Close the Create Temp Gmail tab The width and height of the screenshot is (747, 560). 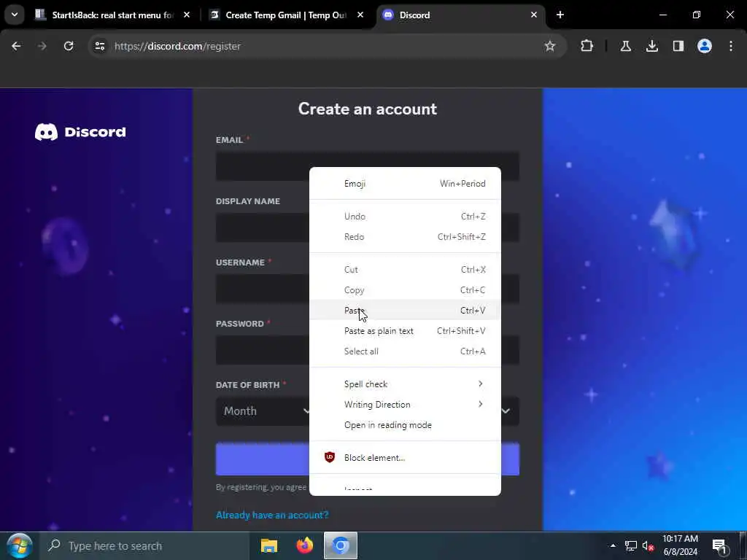tap(360, 15)
